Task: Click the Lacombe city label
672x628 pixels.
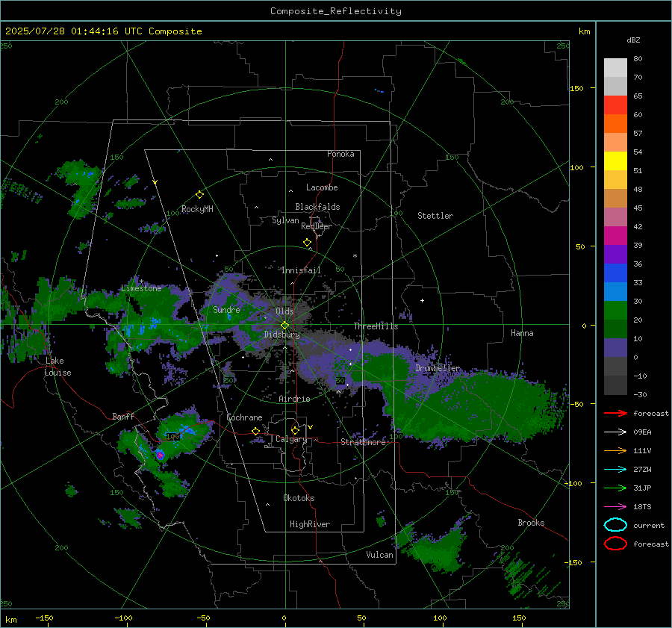Action: [x=322, y=187]
